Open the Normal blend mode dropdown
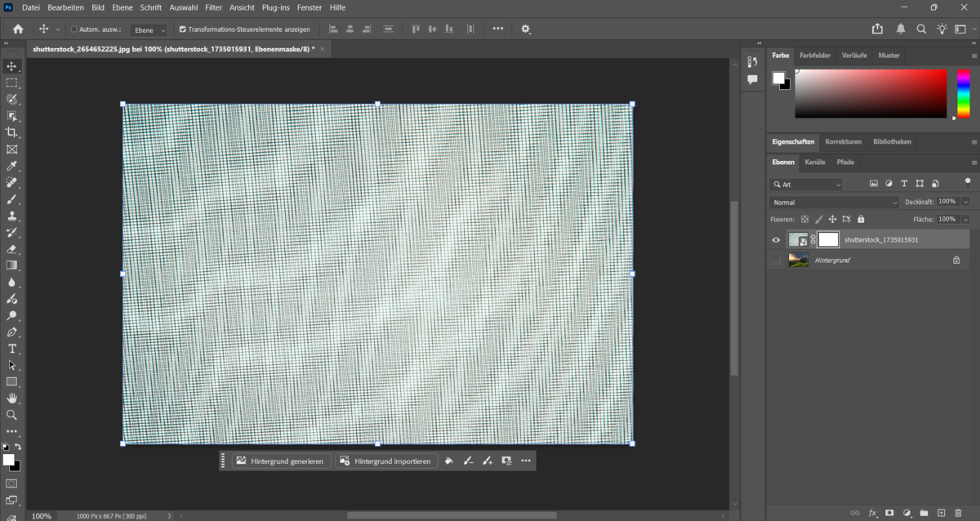 [x=833, y=202]
